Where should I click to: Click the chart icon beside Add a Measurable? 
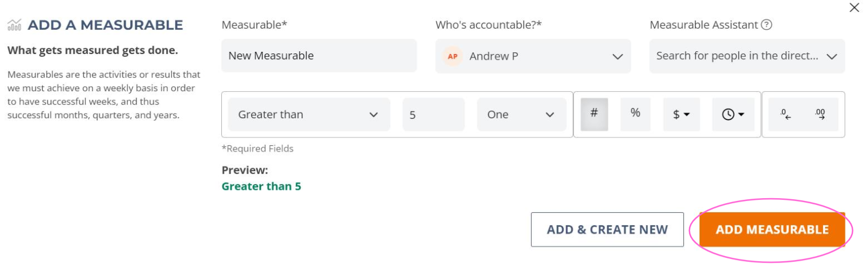click(14, 25)
